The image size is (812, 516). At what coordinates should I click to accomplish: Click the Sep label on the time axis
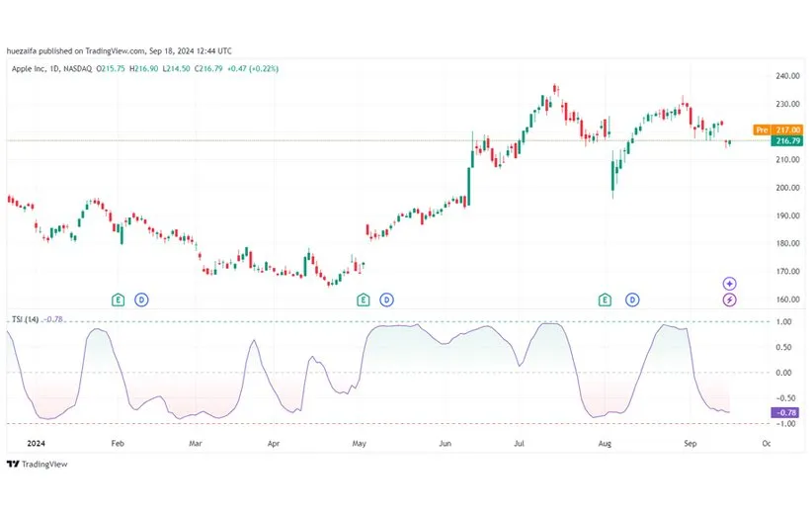point(690,443)
